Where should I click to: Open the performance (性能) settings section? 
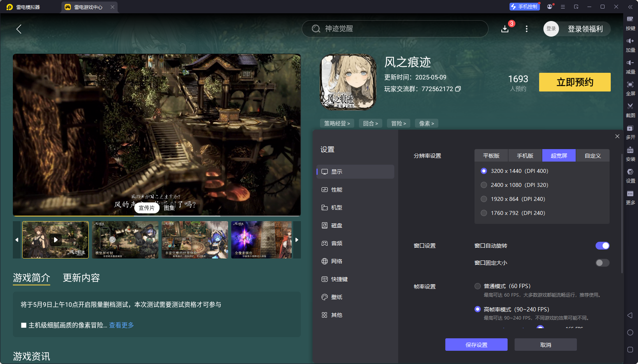[x=336, y=190]
